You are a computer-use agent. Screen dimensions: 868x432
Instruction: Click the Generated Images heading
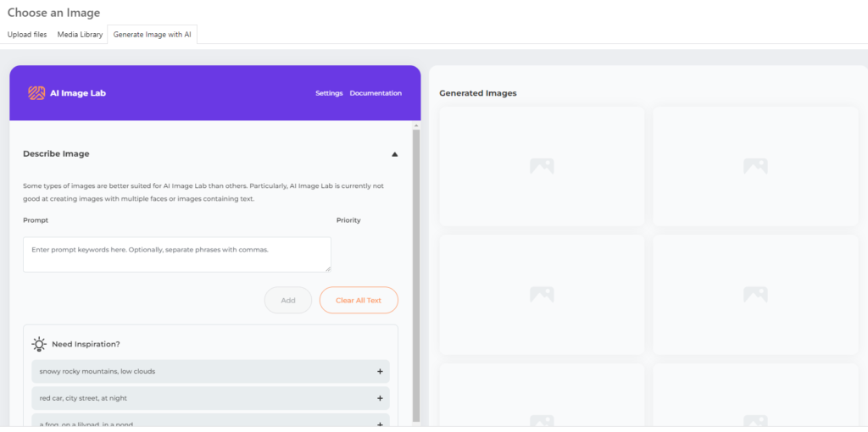click(x=478, y=93)
